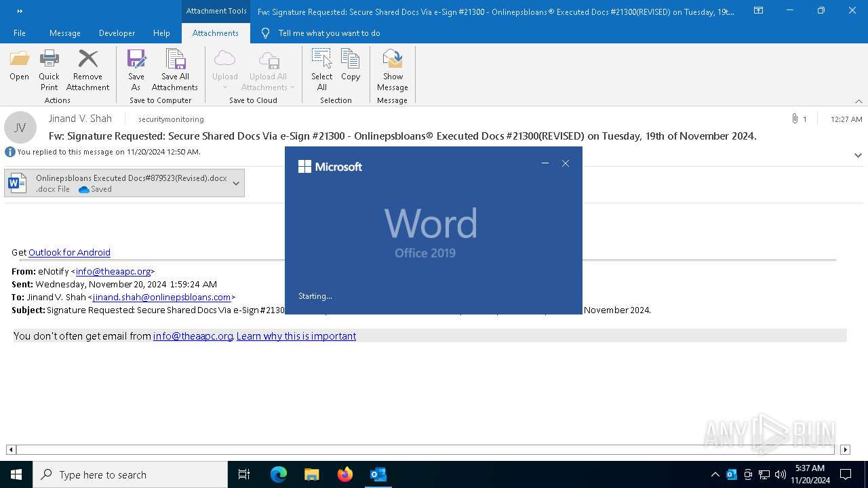Open Task View from taskbar

244,474
